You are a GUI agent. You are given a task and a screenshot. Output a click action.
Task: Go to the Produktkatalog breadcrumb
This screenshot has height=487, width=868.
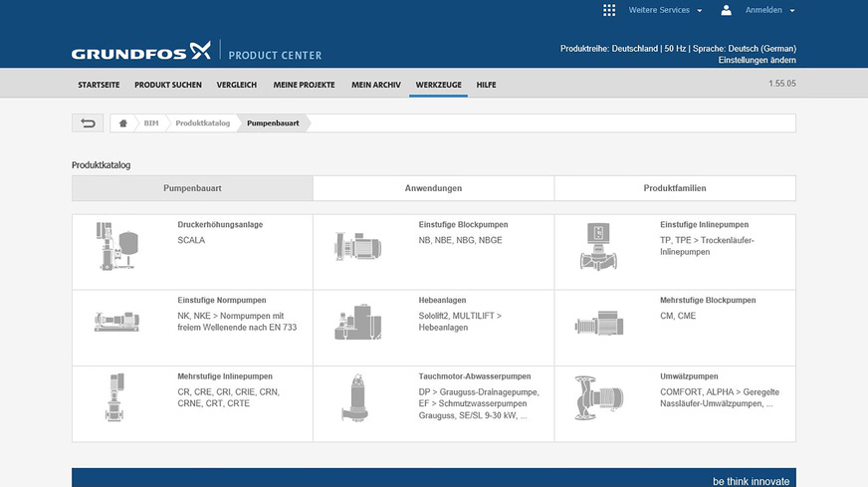pos(203,123)
